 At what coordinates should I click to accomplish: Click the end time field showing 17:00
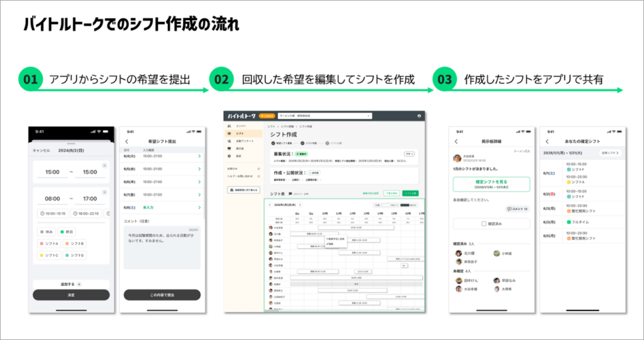click(x=90, y=199)
